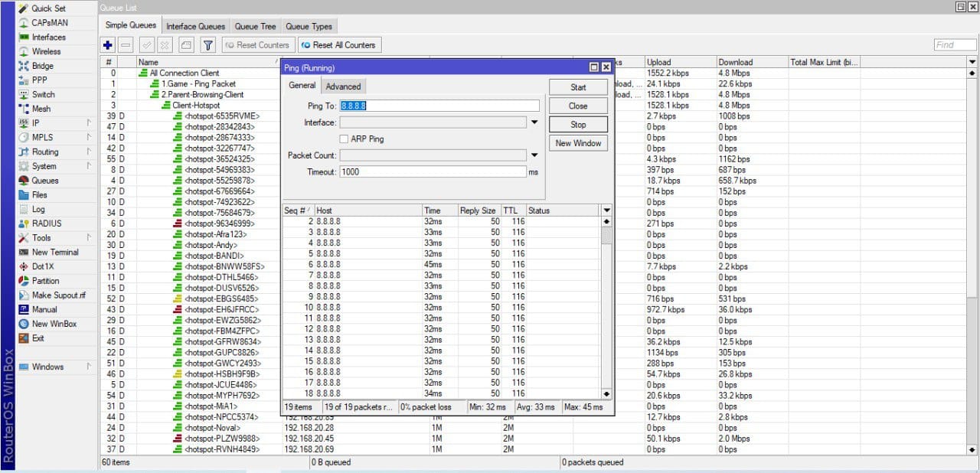
Task: Expand the MPLS submenu arrow
Action: tap(89, 138)
